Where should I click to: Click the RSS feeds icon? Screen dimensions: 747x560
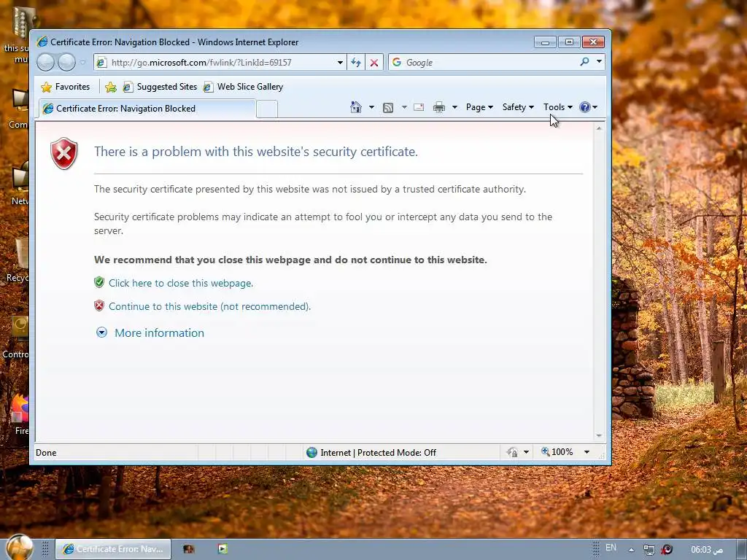coord(388,108)
